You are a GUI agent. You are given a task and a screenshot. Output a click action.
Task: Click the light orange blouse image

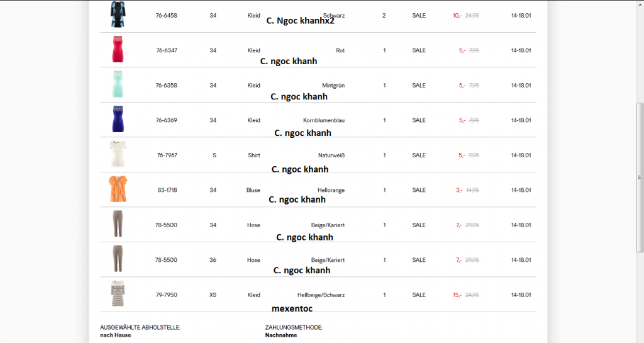tap(118, 189)
